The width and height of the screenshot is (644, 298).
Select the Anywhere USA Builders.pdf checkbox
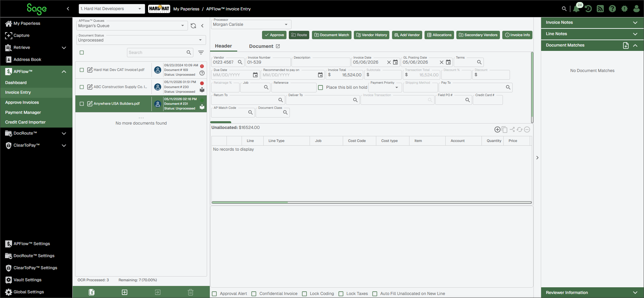(82, 104)
